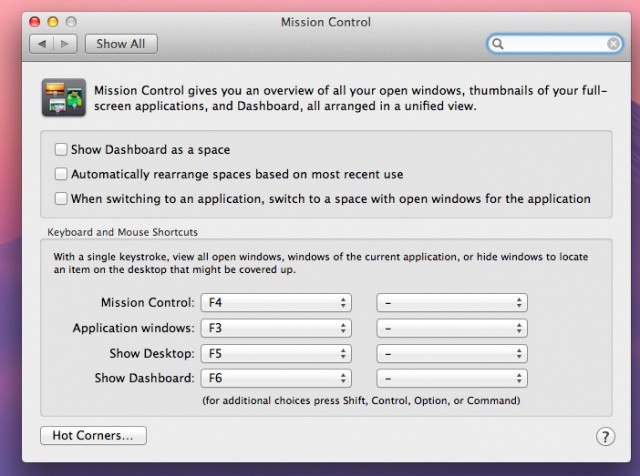
Task: Click the 'With a single keystroke' description text
Action: tap(321, 263)
